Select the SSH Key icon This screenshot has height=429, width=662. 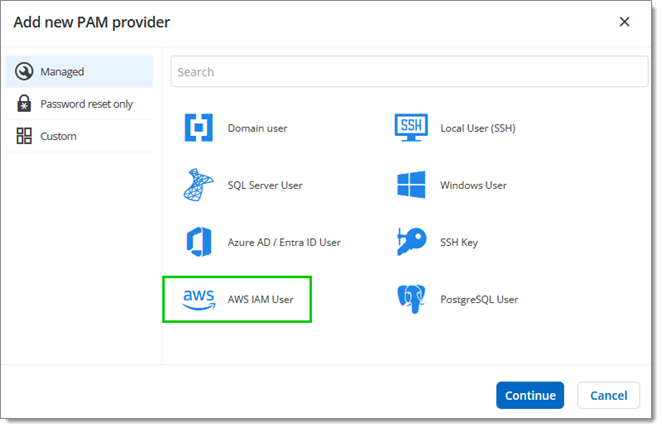point(411,242)
